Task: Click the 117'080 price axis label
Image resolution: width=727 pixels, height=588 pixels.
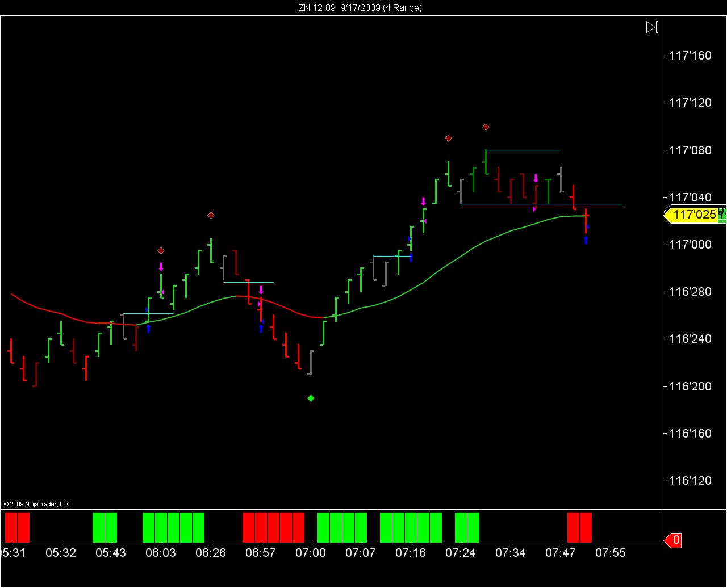Action: 690,150
